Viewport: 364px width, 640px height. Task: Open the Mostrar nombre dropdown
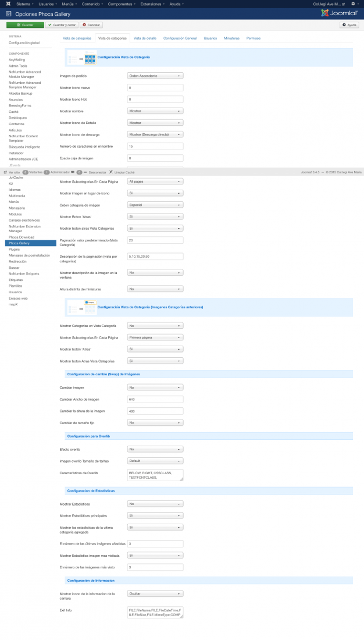155,111
